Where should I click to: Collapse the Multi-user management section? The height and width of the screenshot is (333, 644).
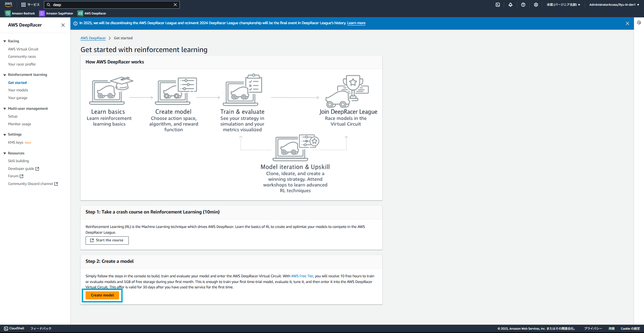point(5,109)
